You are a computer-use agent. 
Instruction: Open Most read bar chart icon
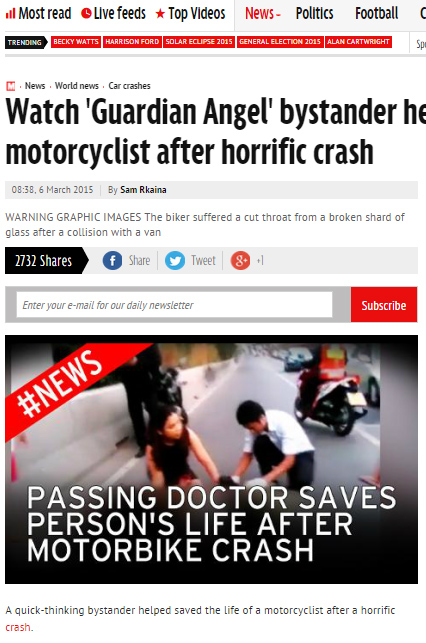click(11, 14)
